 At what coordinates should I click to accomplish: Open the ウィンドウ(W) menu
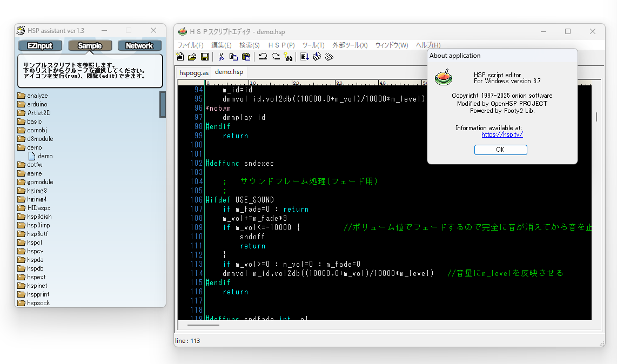click(x=392, y=45)
